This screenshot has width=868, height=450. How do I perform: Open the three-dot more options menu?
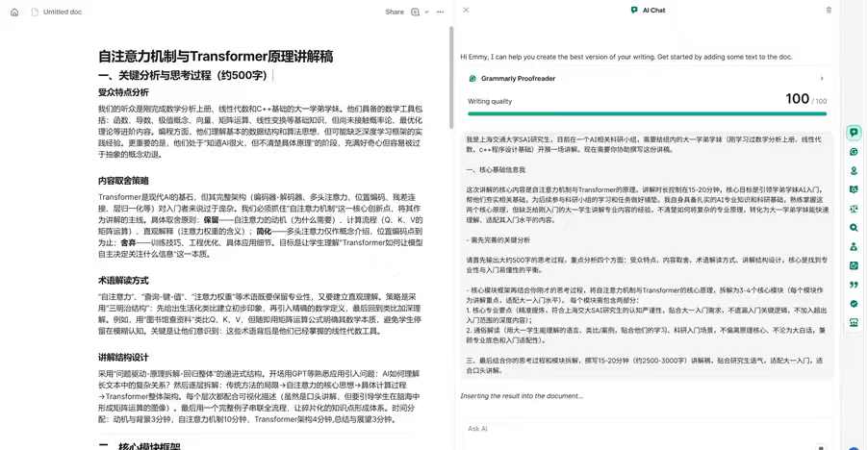(441, 12)
